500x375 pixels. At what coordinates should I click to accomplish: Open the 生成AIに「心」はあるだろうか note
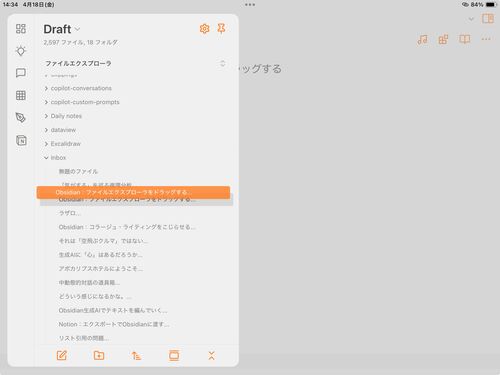[100, 255]
